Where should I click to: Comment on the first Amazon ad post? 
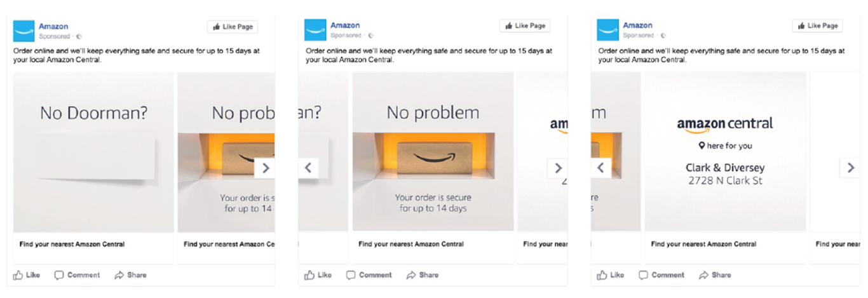pos(77,275)
